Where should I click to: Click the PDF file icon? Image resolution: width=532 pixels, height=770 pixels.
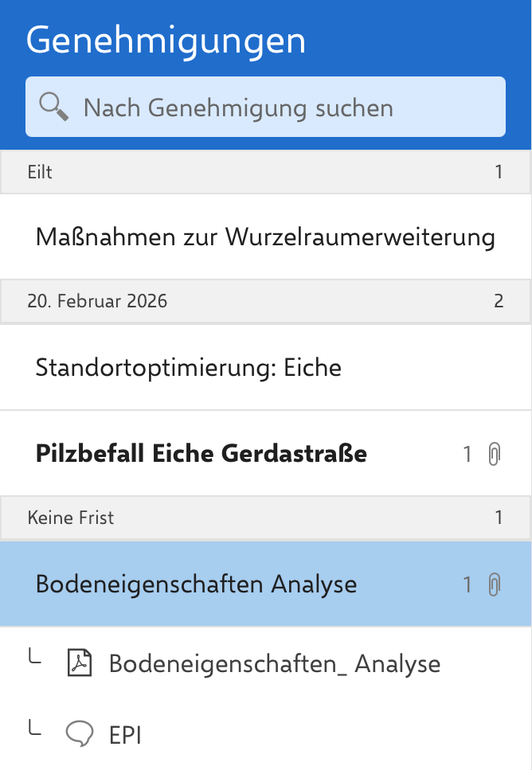(79, 663)
